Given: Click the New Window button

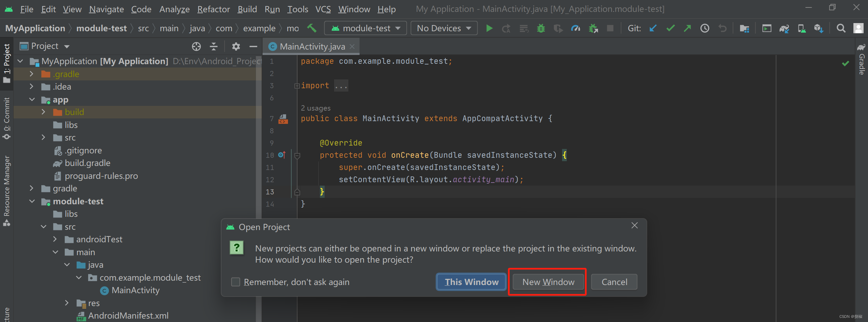Looking at the screenshot, I should 548,282.
